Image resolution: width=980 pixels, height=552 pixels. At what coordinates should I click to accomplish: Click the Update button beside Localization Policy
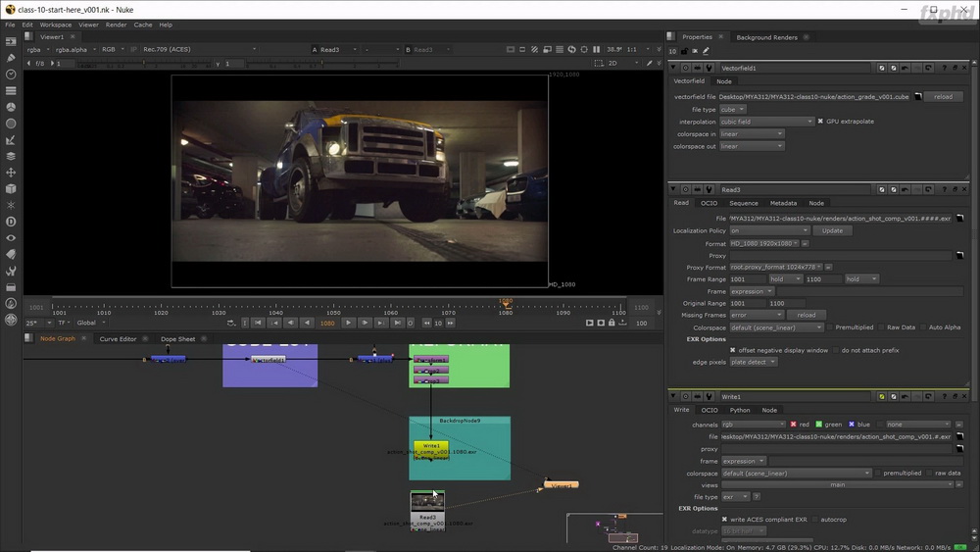click(832, 230)
